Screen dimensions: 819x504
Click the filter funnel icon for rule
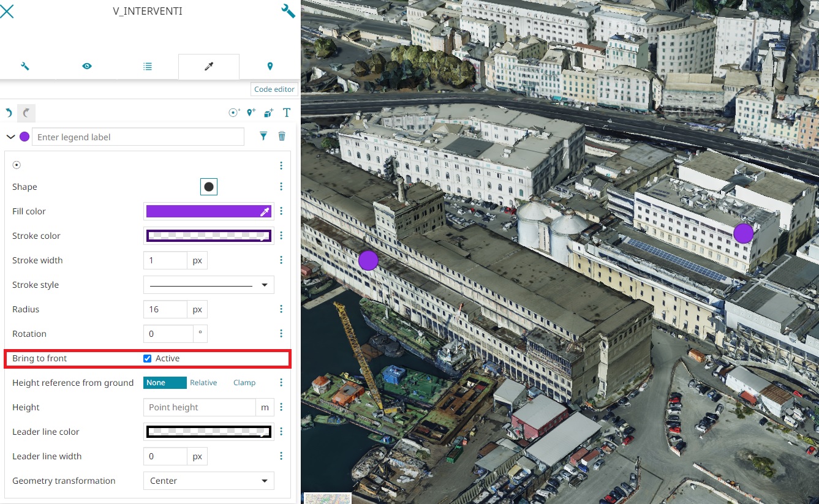[x=263, y=137]
